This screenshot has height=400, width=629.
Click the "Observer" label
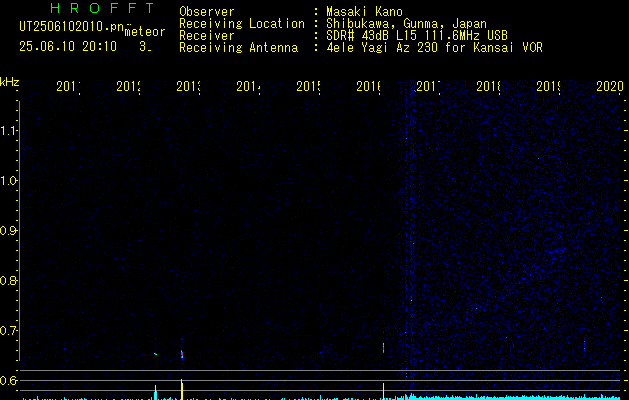click(207, 12)
